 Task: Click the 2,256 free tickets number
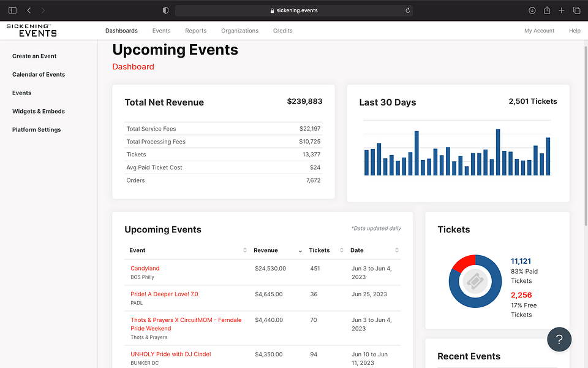521,295
